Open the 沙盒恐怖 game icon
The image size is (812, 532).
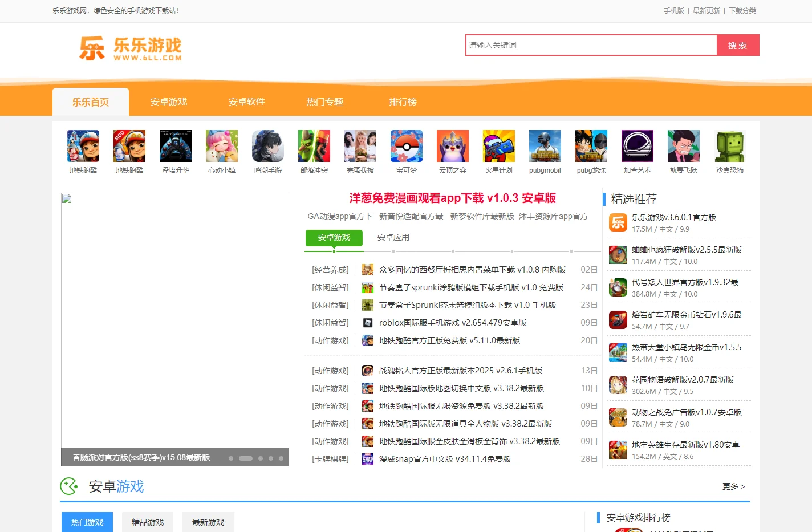tap(730, 146)
